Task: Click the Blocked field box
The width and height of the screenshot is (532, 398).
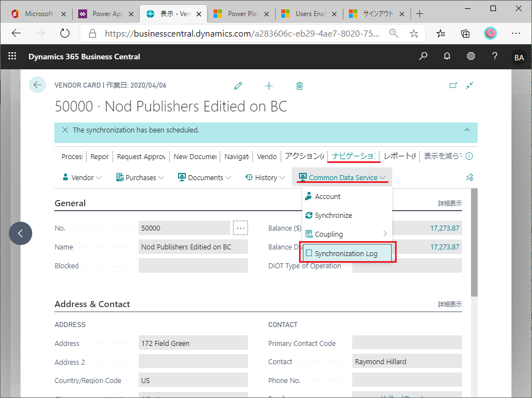Action: pyautogui.click(x=193, y=266)
